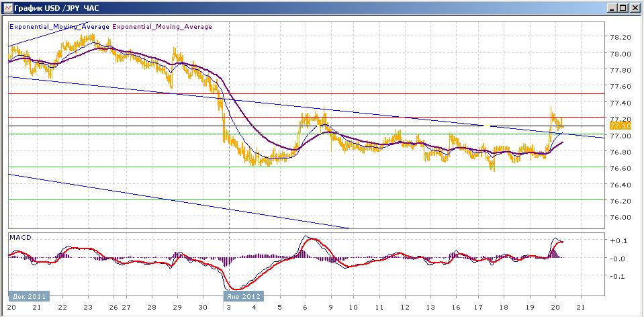Click the green horizontal line at 76.60

pos(307,167)
